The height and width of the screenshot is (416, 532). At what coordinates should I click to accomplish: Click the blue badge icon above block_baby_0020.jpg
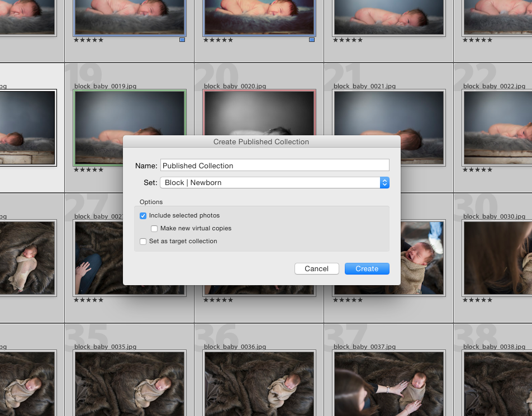pos(312,40)
